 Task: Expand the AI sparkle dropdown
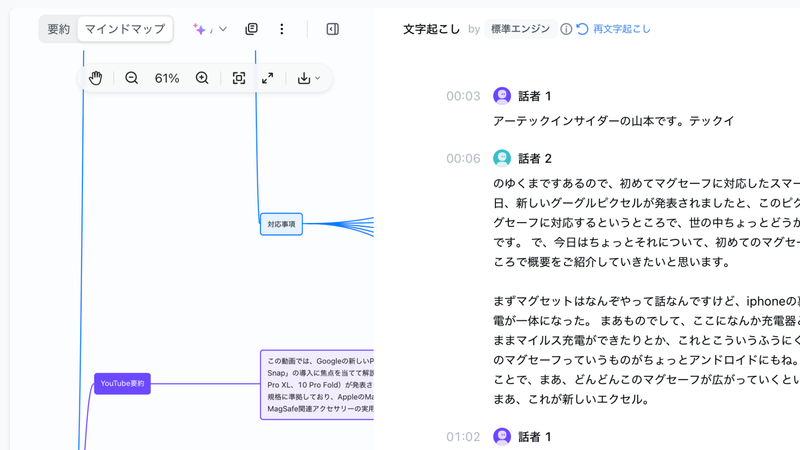click(x=211, y=29)
